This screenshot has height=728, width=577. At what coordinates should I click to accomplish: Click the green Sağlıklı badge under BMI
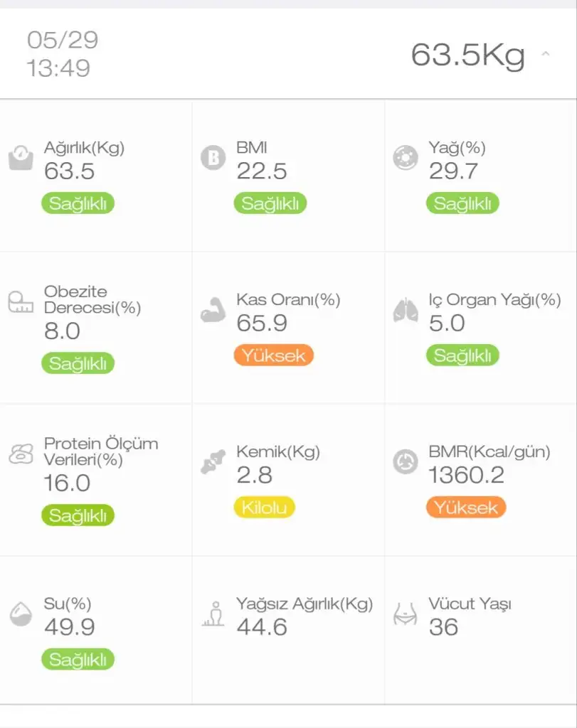(x=270, y=203)
